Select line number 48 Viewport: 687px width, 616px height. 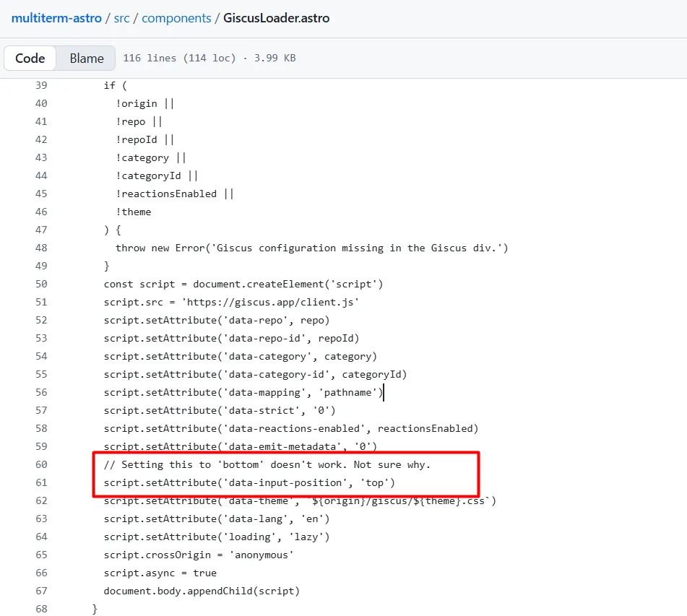point(41,248)
